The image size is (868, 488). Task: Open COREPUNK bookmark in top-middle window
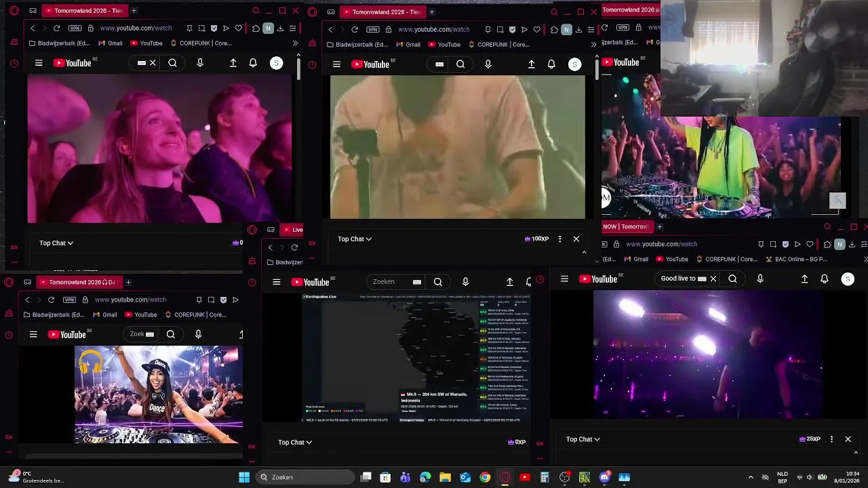click(x=498, y=45)
